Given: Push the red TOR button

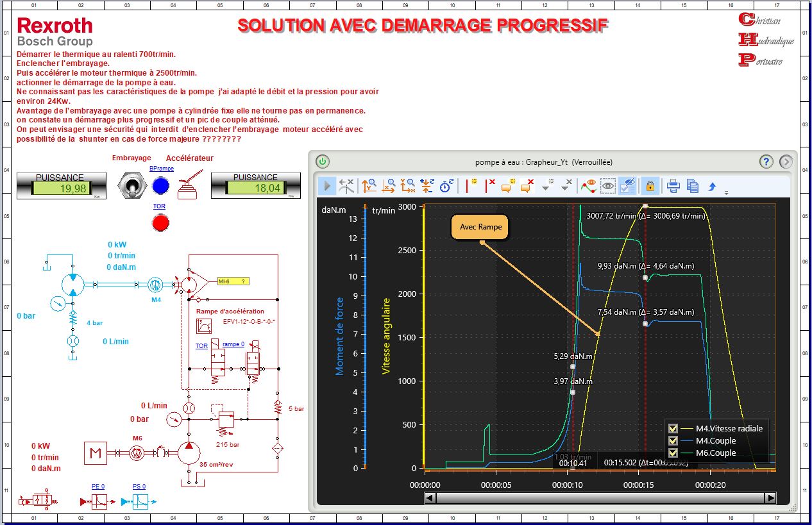Looking at the screenshot, I should 160,222.
